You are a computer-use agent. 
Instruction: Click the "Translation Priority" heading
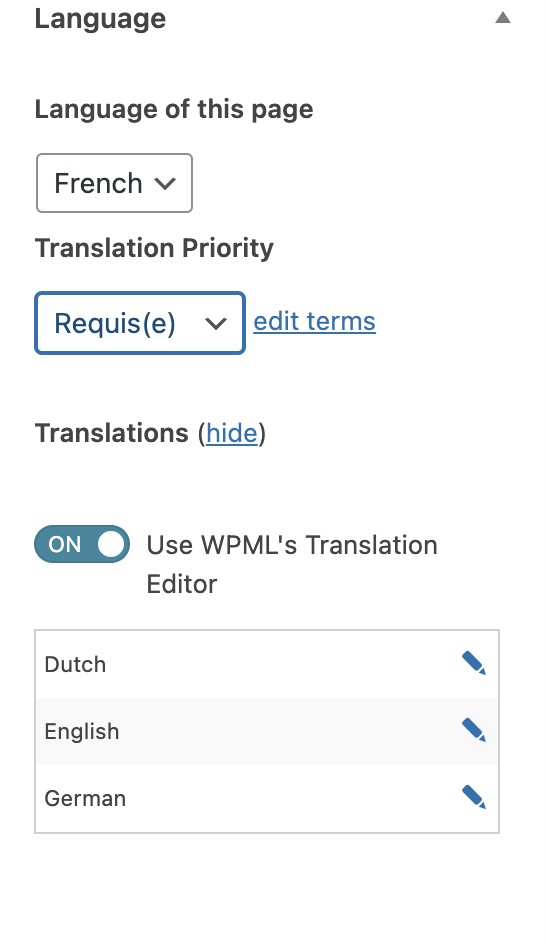[x=154, y=248]
